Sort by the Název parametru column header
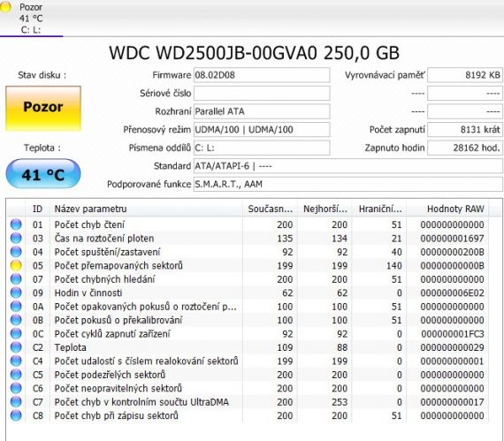 146,209
